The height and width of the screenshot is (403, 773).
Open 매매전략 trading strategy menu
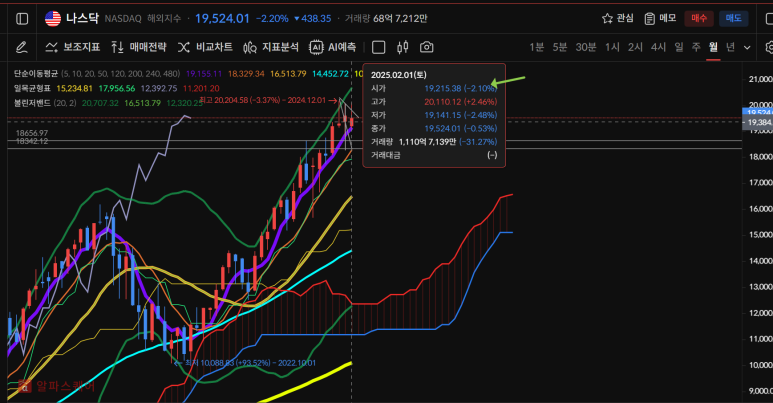tap(139, 47)
